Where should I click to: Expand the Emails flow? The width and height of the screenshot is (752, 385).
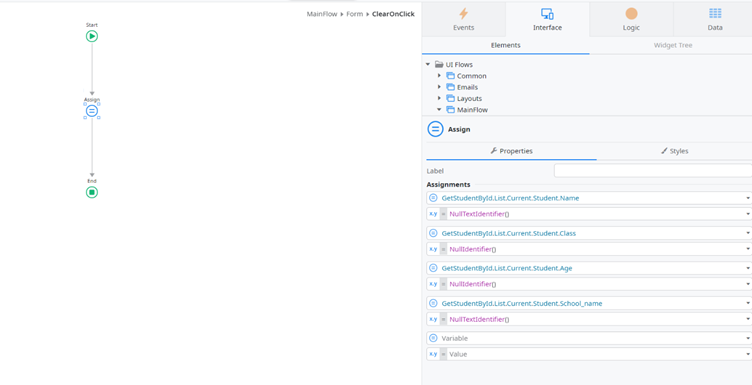click(x=439, y=87)
